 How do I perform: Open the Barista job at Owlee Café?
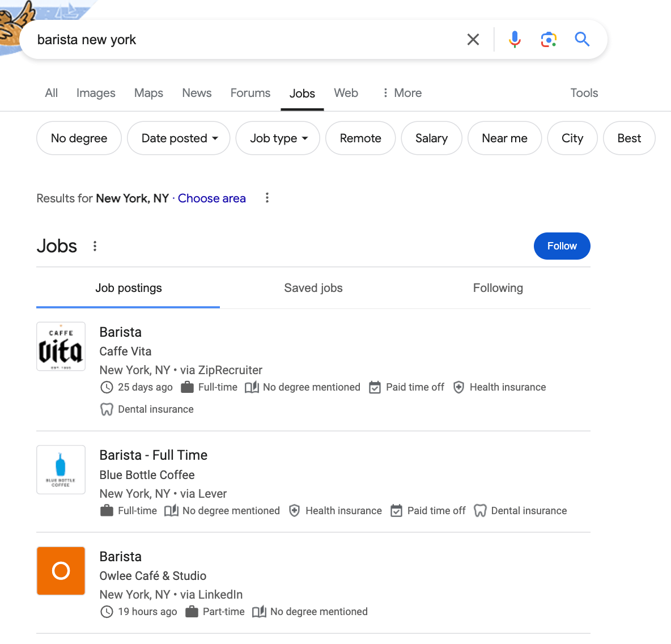click(x=120, y=557)
